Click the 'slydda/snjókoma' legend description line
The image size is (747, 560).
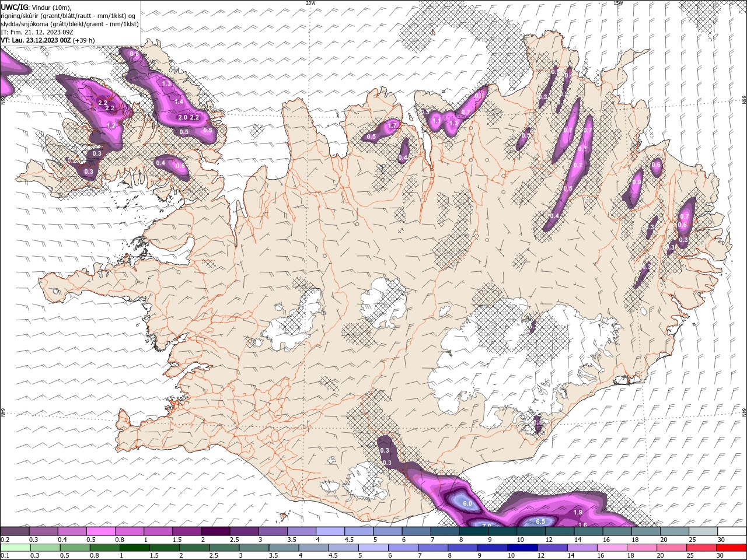pos(69,23)
